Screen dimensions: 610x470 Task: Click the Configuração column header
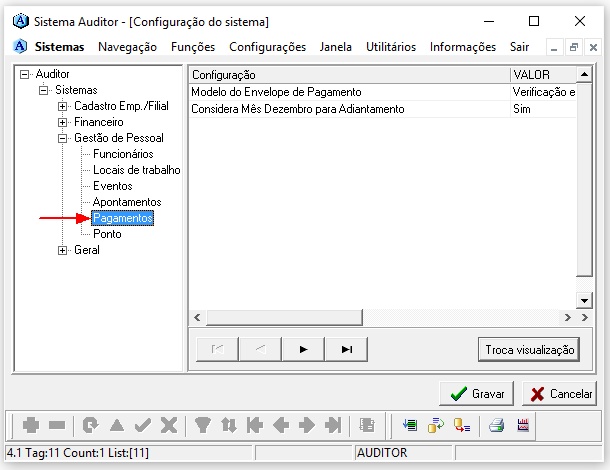[349, 75]
